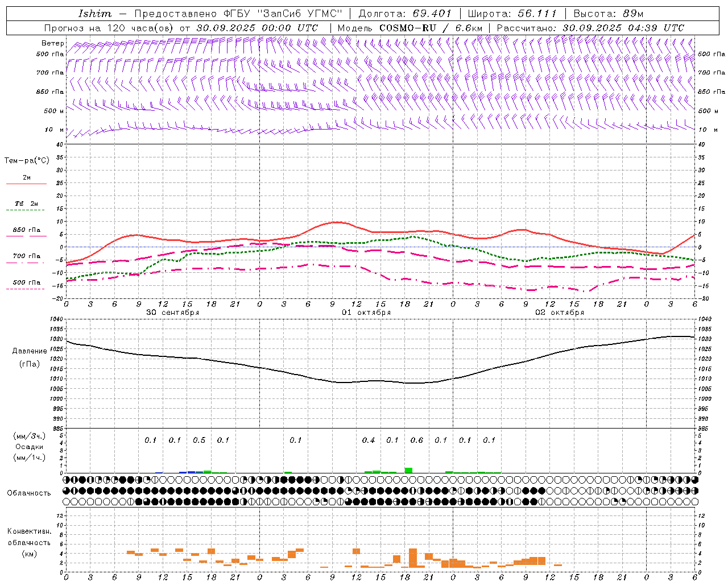Click the '(км)' unit under convective cloudiness

29,554
